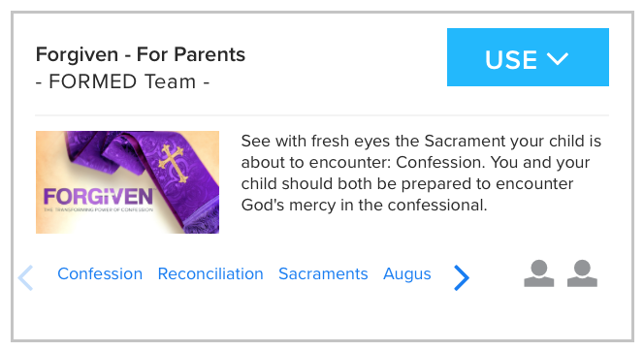Open the Sacraments tag link
Screen dimensions: 644x351
coord(323,273)
